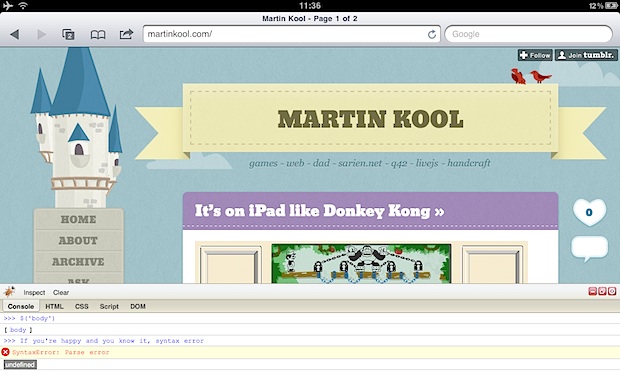Switch to Firebug CSS tab

click(x=81, y=306)
